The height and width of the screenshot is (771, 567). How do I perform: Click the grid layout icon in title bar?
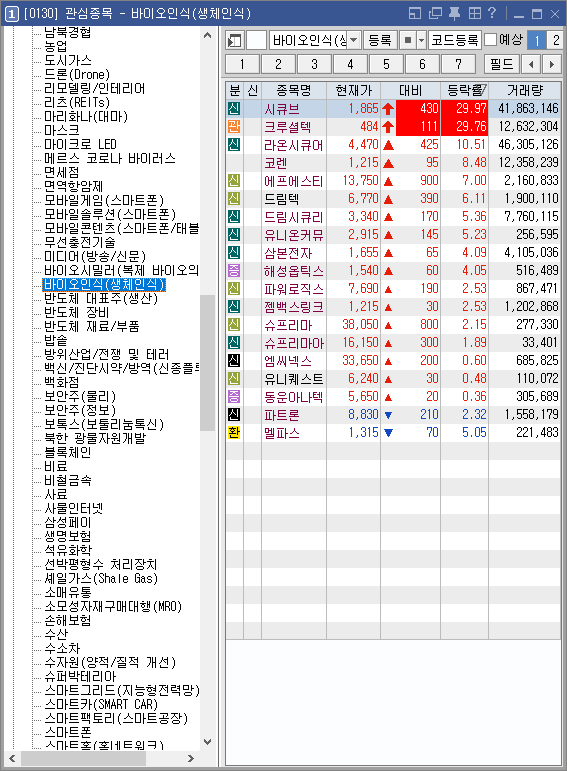pos(475,13)
